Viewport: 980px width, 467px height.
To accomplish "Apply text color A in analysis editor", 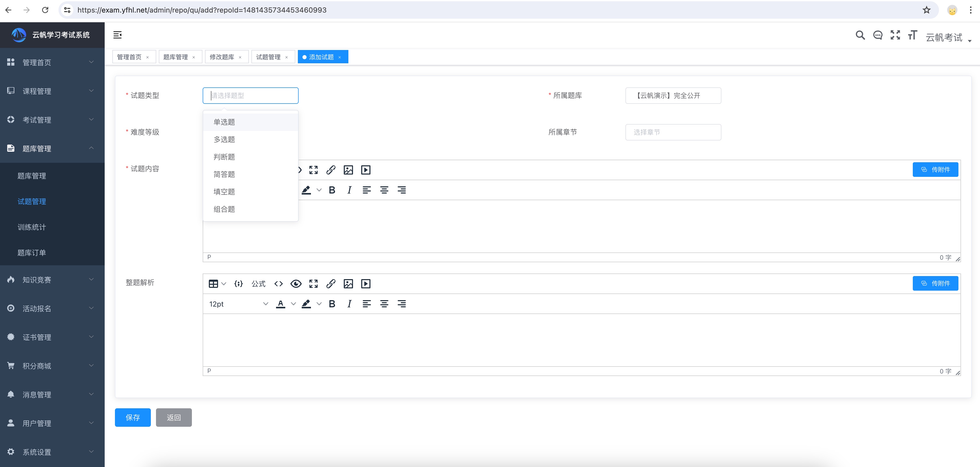I will pyautogui.click(x=281, y=304).
